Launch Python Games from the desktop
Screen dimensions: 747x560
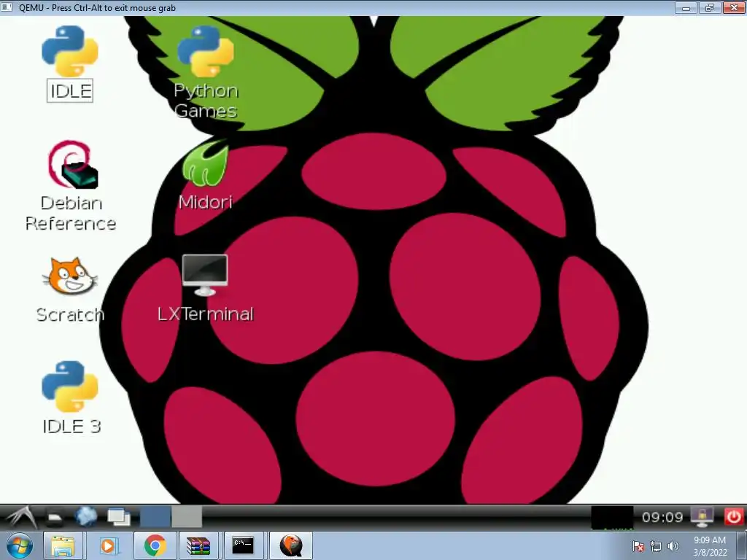(206, 71)
